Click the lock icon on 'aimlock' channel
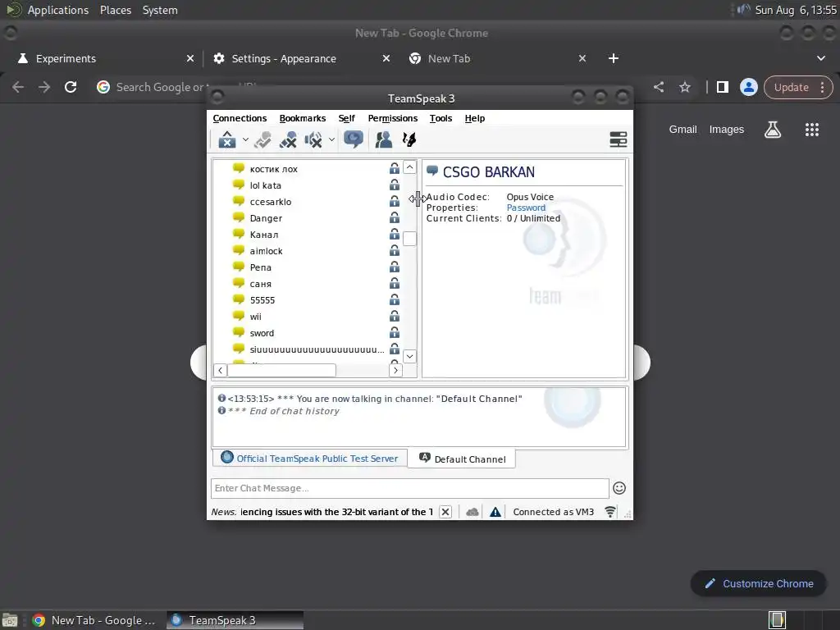Image resolution: width=840 pixels, height=630 pixels. 395,250
